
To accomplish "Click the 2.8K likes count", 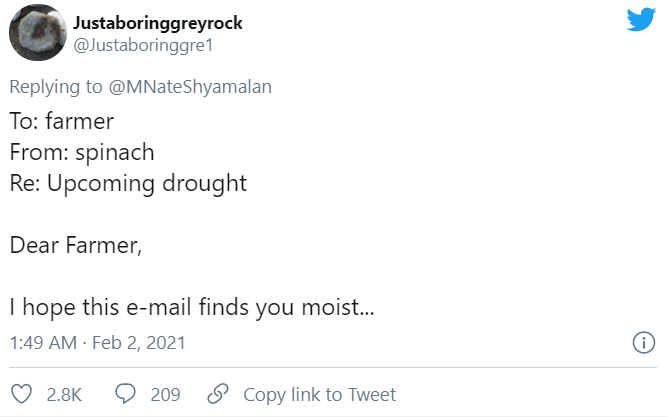I will pyautogui.click(x=64, y=394).
